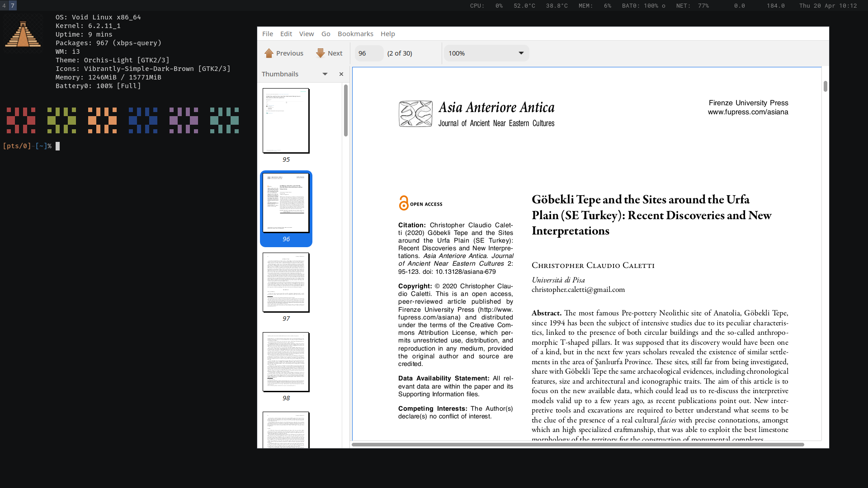Click the 'Theme: Orchis-Light' terminal line
This screenshot has width=868, height=488.
click(113, 60)
